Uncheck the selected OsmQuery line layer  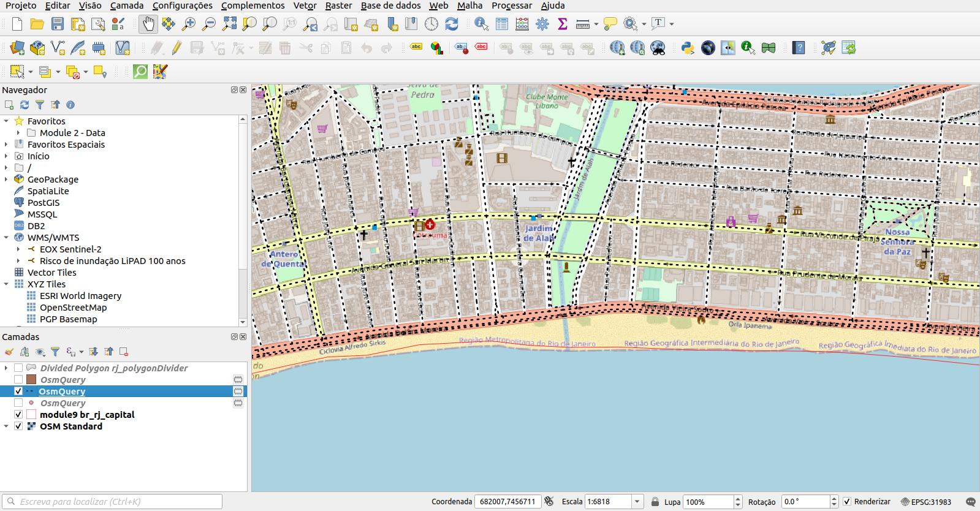(x=18, y=392)
